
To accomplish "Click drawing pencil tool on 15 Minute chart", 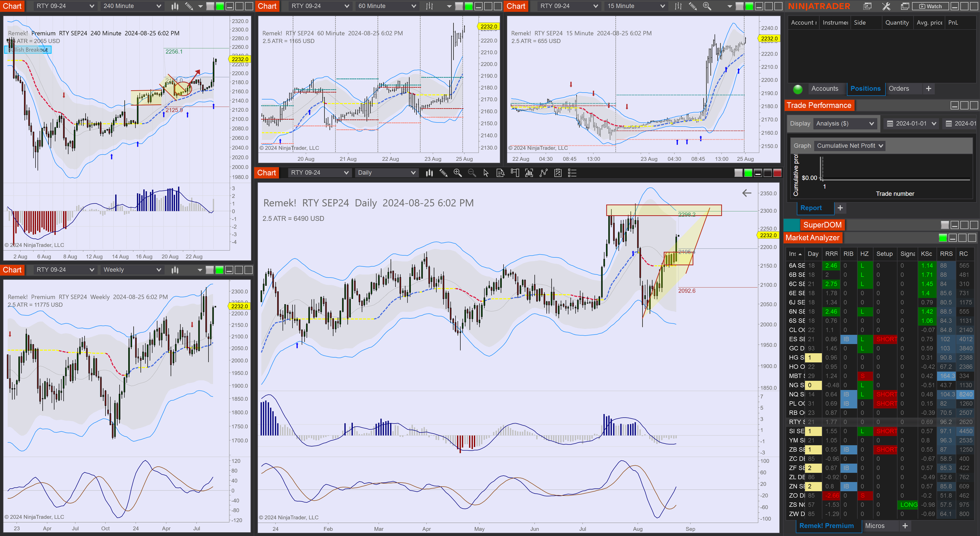I will (693, 6).
